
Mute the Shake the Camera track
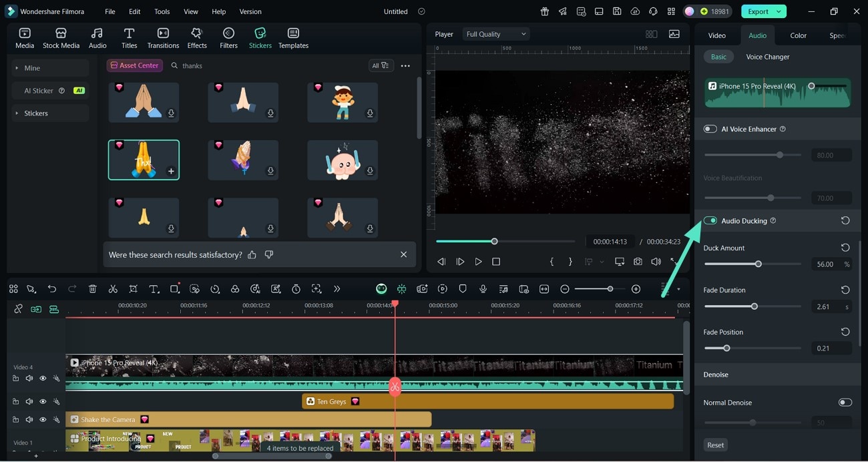(29, 419)
